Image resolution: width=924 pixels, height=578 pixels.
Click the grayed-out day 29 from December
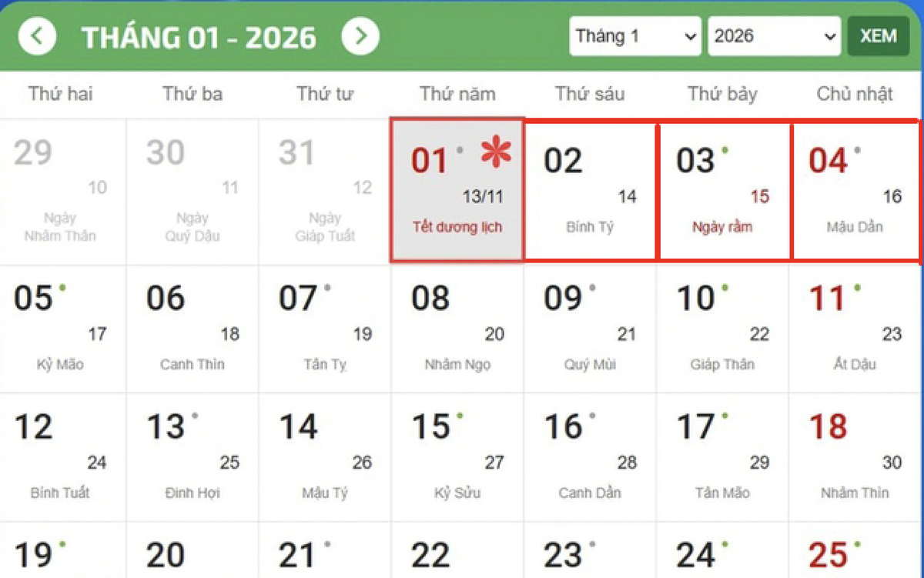(x=62, y=189)
